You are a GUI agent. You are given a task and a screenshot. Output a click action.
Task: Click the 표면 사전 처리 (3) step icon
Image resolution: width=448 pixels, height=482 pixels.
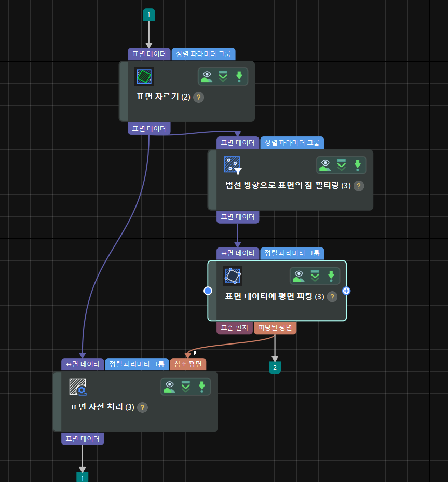tap(77, 387)
